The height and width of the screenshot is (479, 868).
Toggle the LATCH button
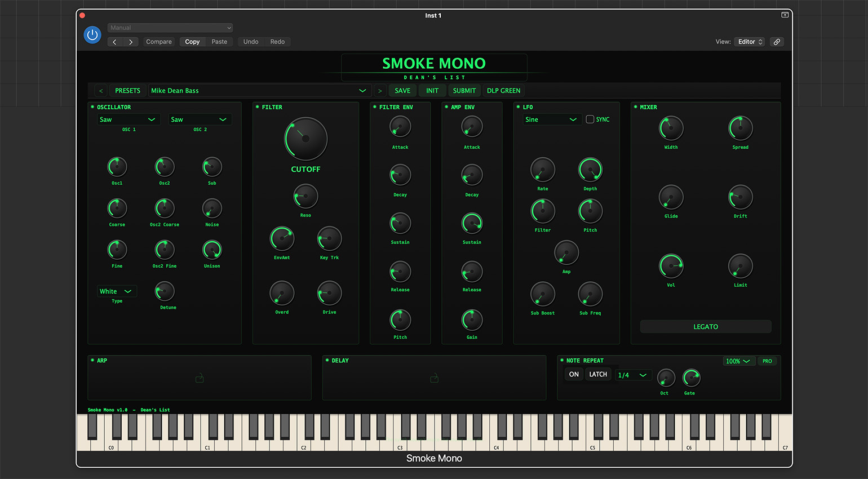pyautogui.click(x=598, y=374)
